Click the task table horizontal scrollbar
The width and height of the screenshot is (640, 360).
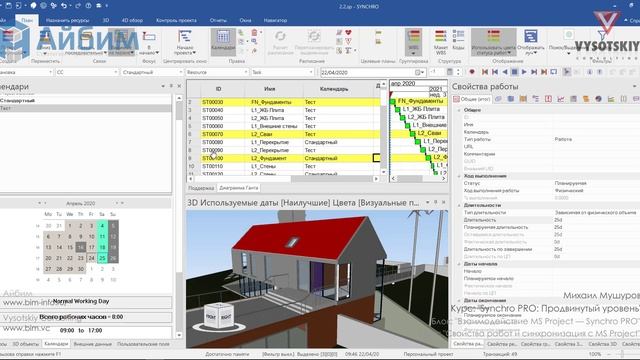pos(283,179)
